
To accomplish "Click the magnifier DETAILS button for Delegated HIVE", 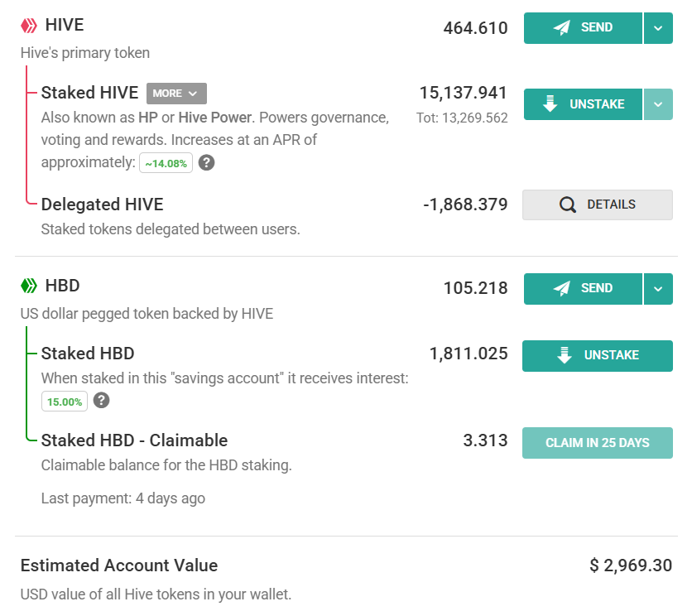I will (x=597, y=205).
